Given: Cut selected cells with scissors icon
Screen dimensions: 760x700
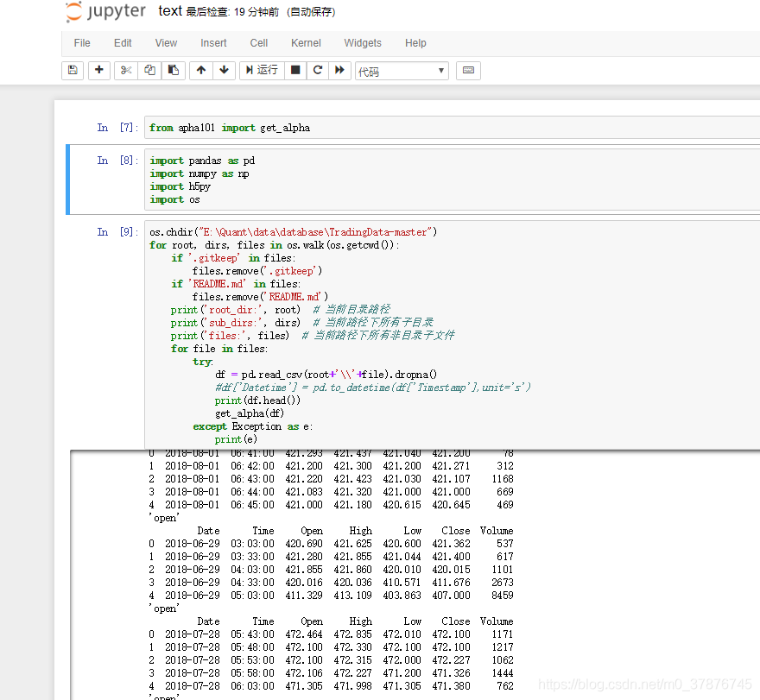Looking at the screenshot, I should coord(126,70).
